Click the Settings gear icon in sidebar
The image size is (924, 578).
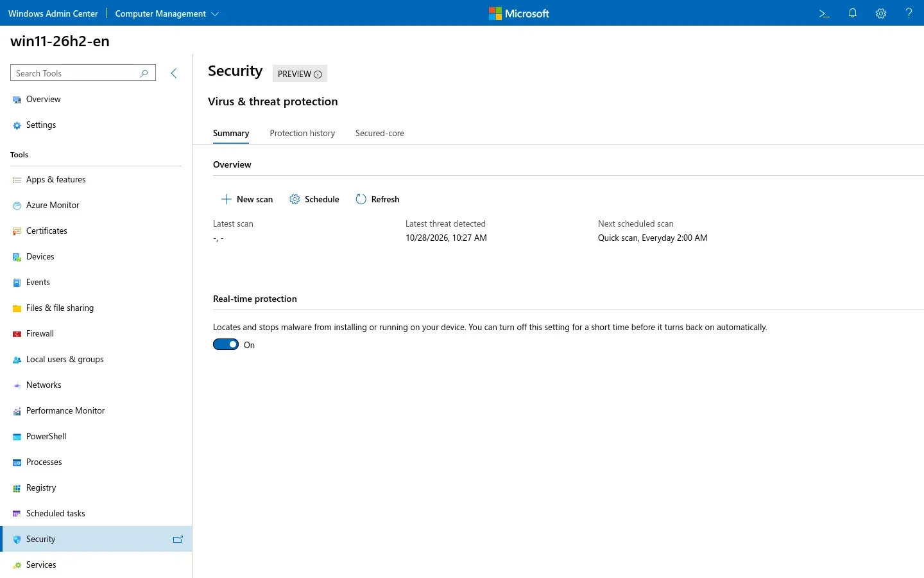click(17, 125)
